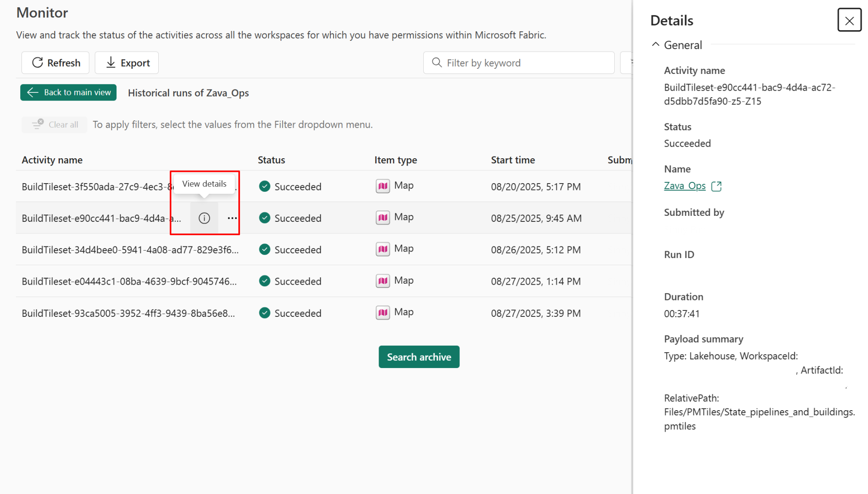Screen dimensions: 868x494
Task: Click the external link icon beside Zava_Ops
Action: (716, 186)
